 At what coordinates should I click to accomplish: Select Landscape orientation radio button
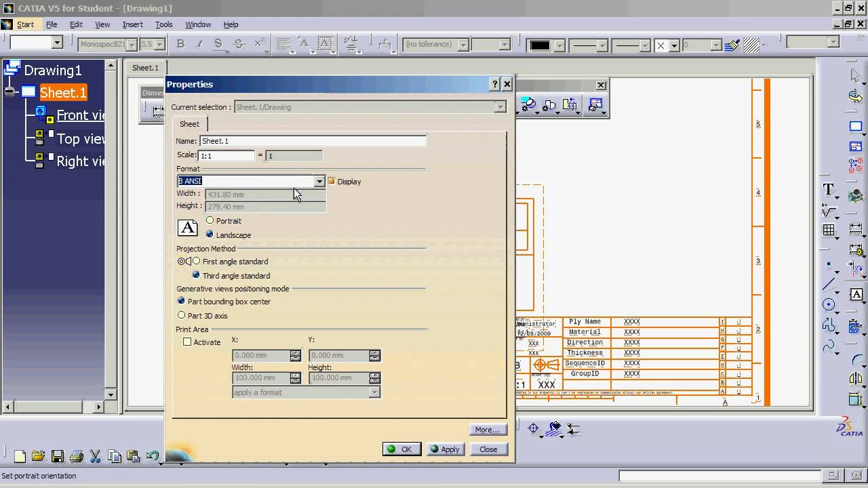(210, 235)
